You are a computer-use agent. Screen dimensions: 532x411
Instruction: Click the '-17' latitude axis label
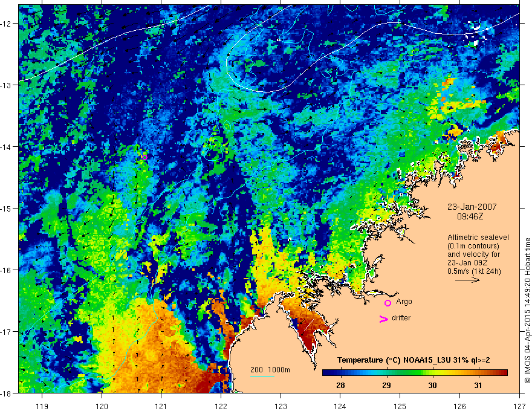point(6,331)
